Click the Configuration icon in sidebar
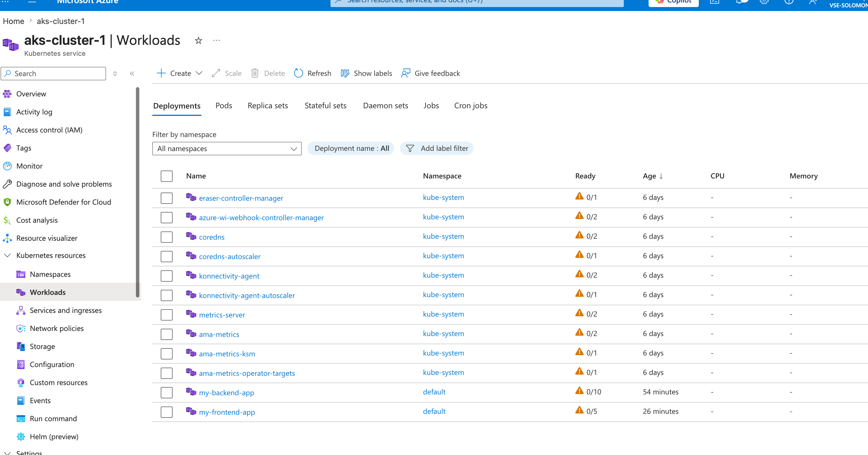 point(21,365)
